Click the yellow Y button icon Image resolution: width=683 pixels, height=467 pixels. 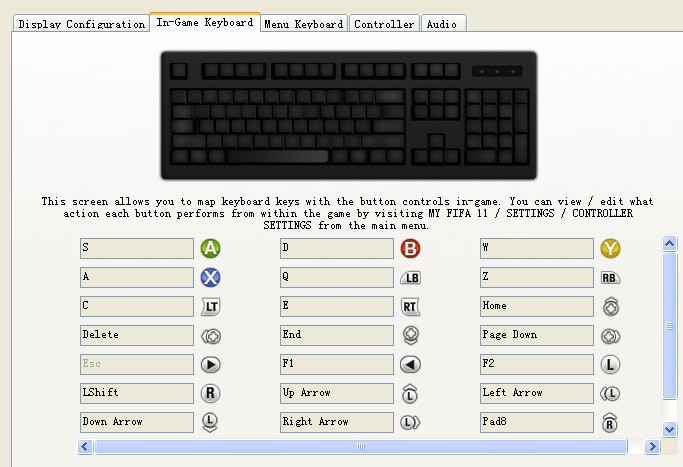coord(610,249)
